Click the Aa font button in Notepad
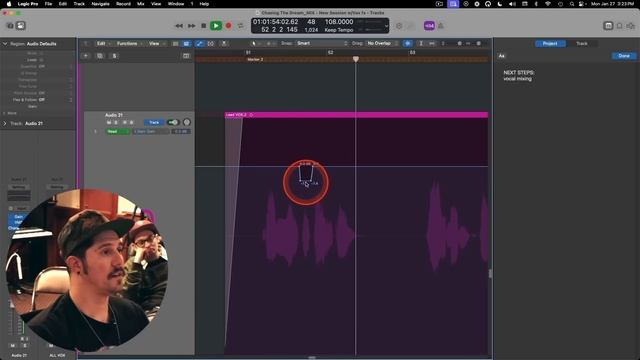This screenshot has height=360, width=640. pyautogui.click(x=502, y=56)
